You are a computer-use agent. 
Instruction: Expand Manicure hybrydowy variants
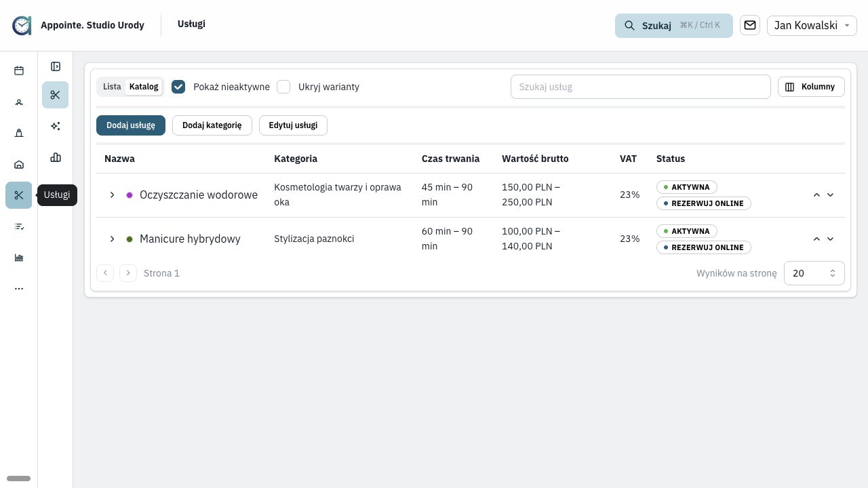112,239
